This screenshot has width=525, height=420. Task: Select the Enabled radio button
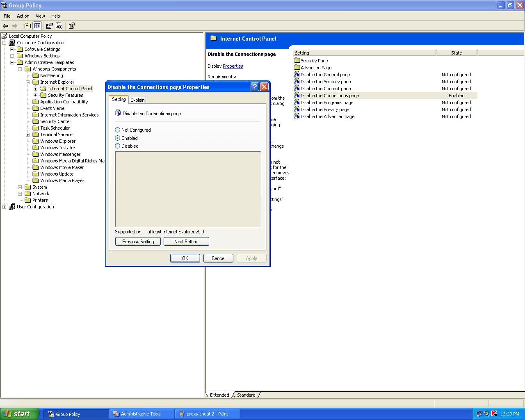coord(118,138)
